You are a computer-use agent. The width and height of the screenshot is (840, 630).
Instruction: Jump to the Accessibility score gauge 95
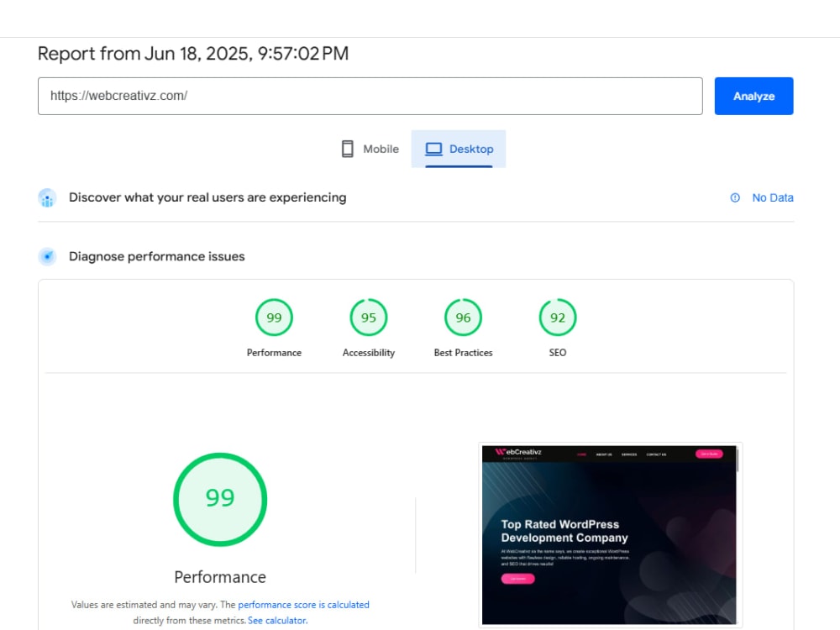[369, 318]
